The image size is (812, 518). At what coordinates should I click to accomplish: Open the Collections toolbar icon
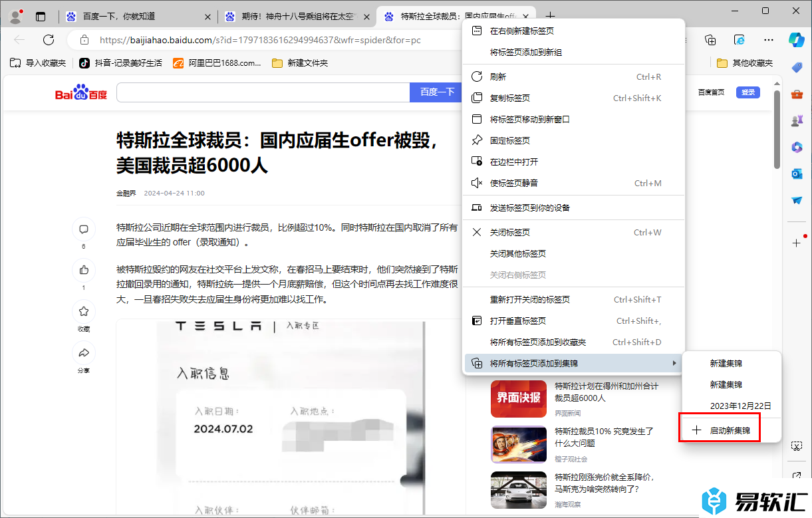tap(711, 40)
